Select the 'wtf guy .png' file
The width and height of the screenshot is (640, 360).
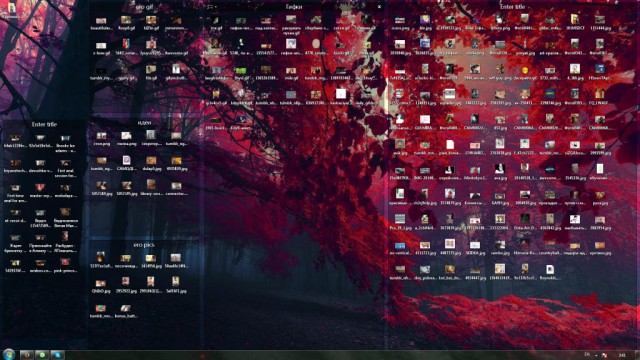(x=500, y=73)
